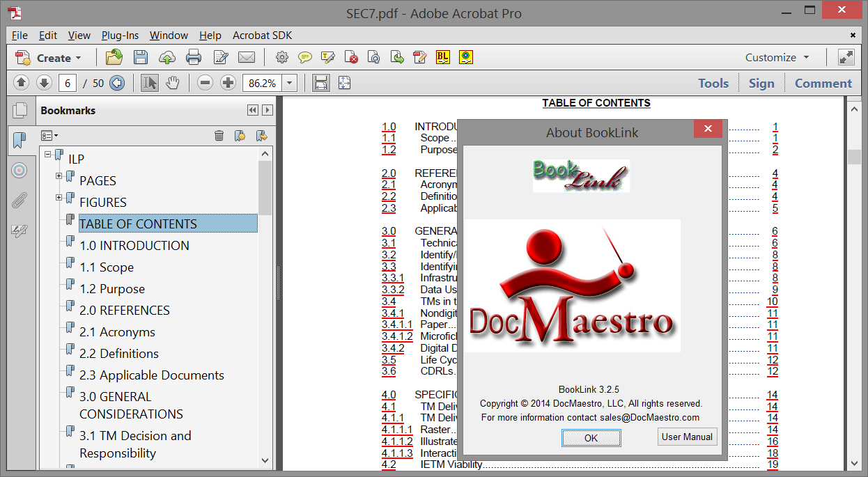Click the bookmarks list vertical scrollbar

click(265, 308)
